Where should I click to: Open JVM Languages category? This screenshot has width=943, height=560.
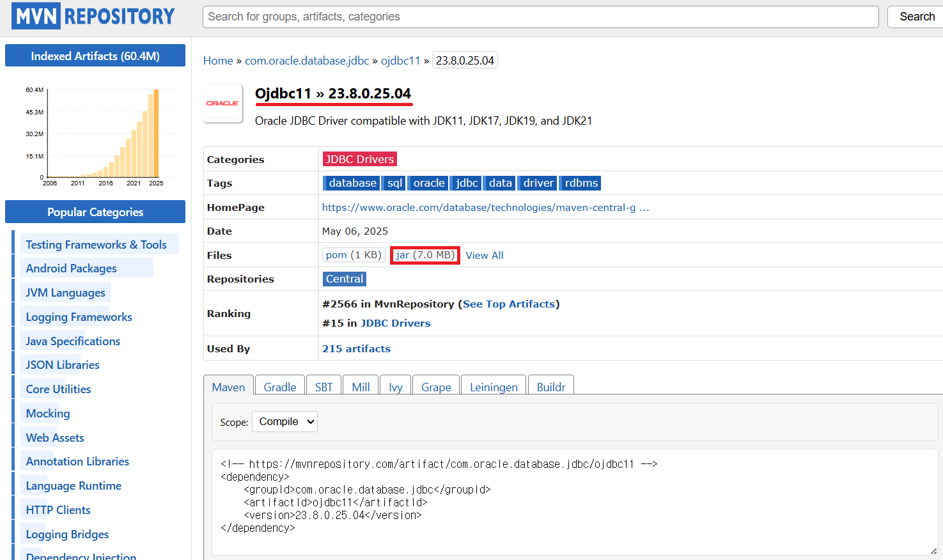pyautogui.click(x=65, y=293)
